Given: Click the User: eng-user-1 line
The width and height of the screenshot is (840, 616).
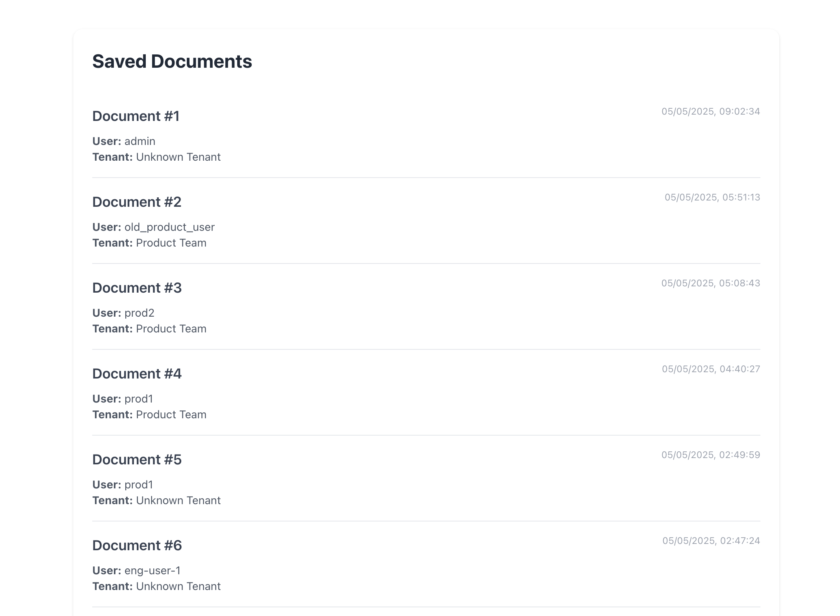Looking at the screenshot, I should tap(136, 570).
